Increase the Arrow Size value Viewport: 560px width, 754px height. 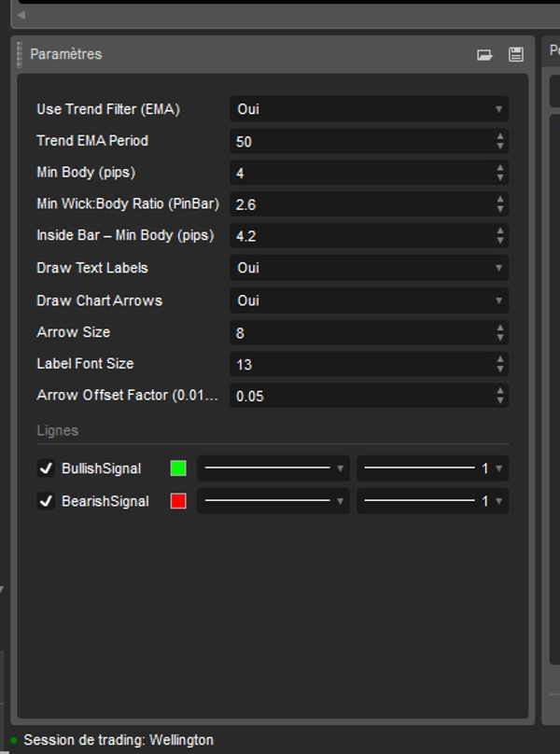[501, 328]
